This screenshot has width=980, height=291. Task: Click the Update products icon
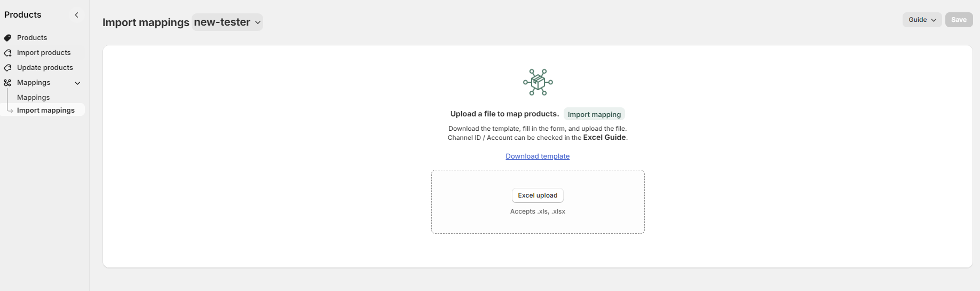pos(7,68)
